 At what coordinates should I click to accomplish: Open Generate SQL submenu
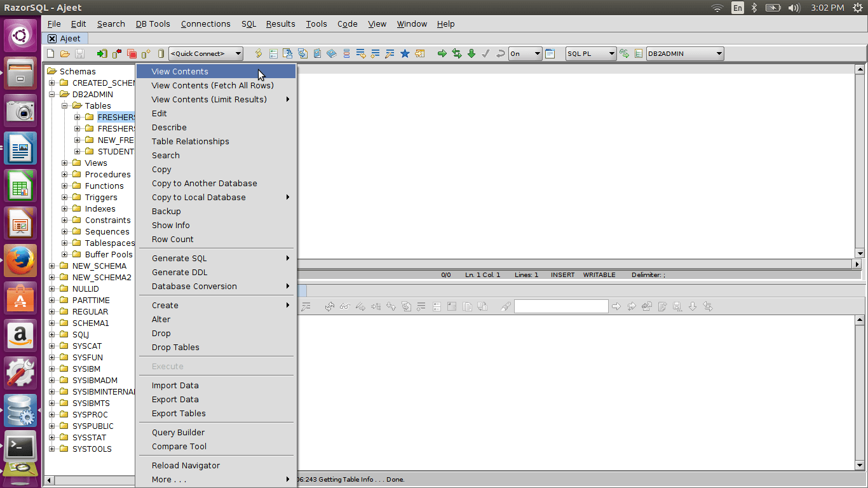click(216, 259)
